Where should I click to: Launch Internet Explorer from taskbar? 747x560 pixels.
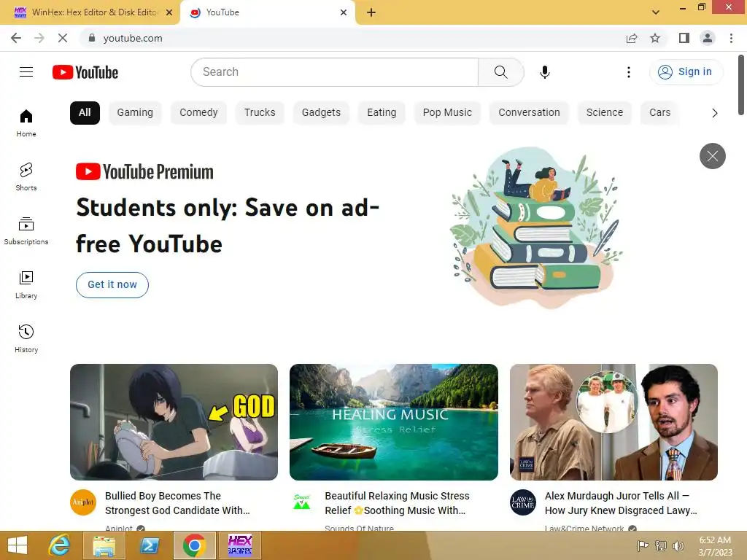coord(59,545)
